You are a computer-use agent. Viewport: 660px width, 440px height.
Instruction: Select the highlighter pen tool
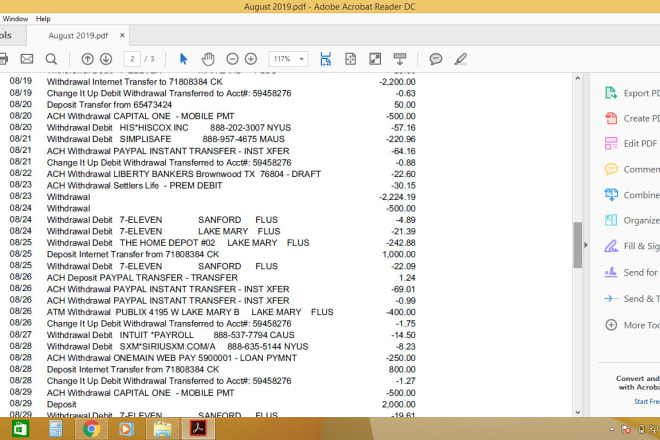point(460,59)
